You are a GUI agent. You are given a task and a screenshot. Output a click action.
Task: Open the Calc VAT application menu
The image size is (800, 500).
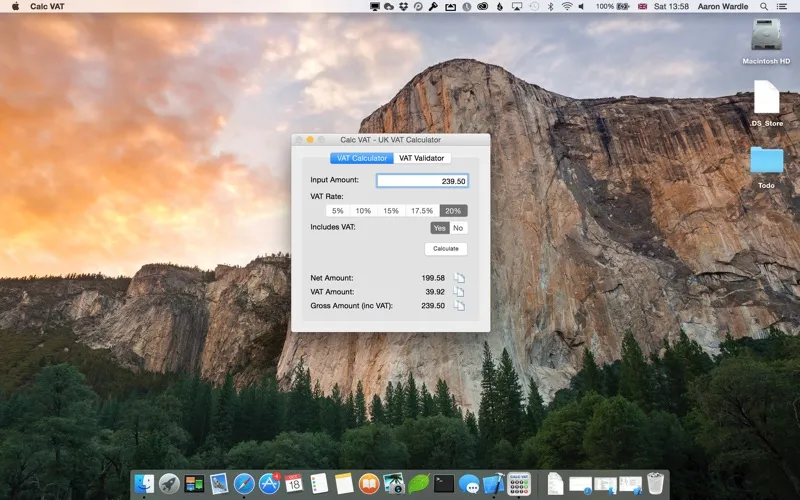[47, 6]
